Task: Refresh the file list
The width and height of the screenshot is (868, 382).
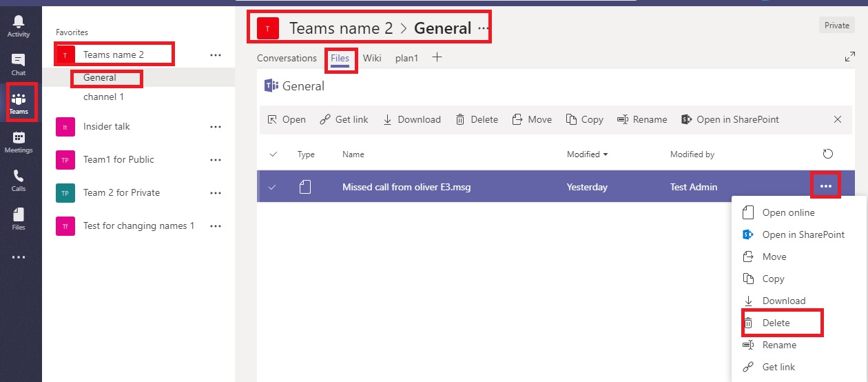Action: tap(828, 154)
